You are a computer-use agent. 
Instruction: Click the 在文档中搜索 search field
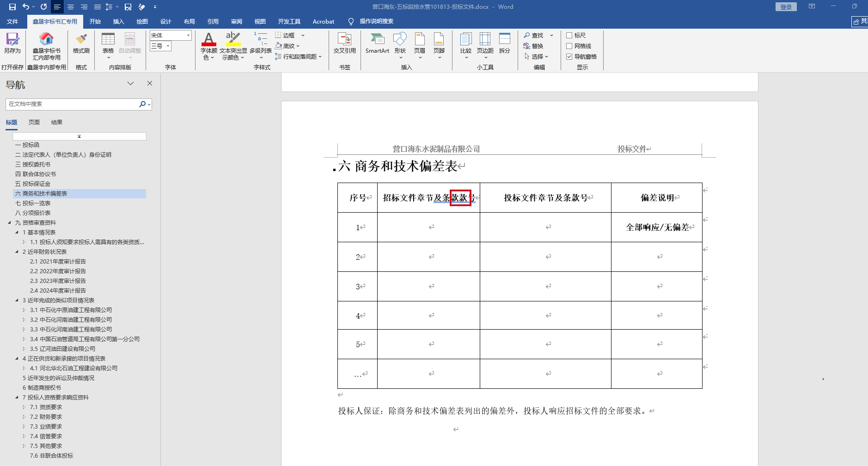pyautogui.click(x=72, y=104)
